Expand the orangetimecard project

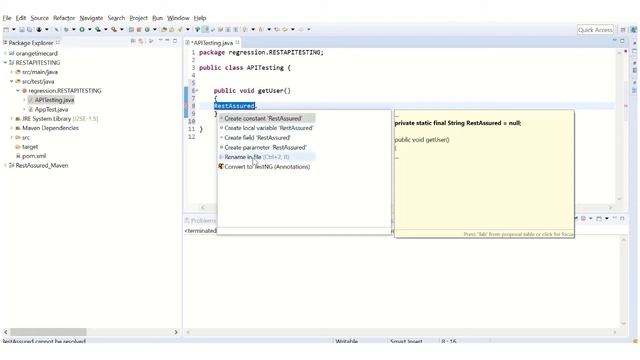5,53
